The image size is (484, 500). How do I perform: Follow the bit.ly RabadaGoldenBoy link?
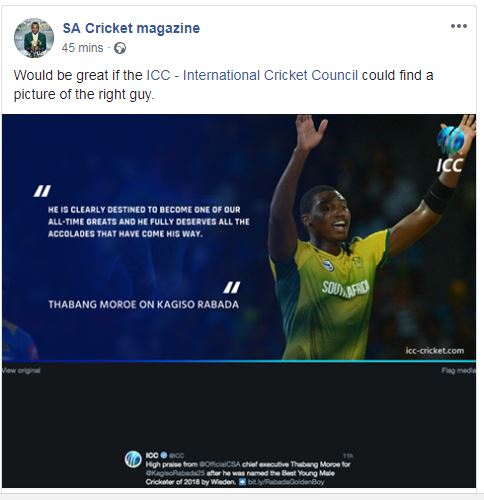286,482
